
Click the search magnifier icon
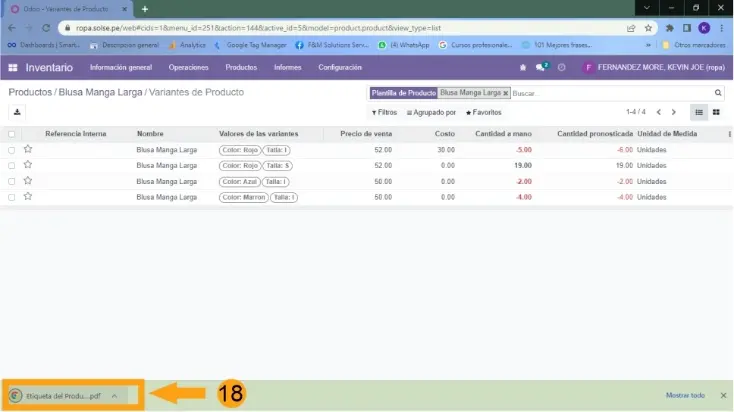click(x=717, y=93)
